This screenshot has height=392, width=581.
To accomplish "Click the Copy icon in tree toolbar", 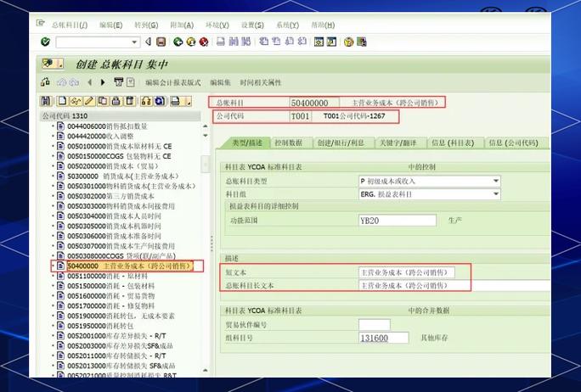I will click(x=102, y=101).
